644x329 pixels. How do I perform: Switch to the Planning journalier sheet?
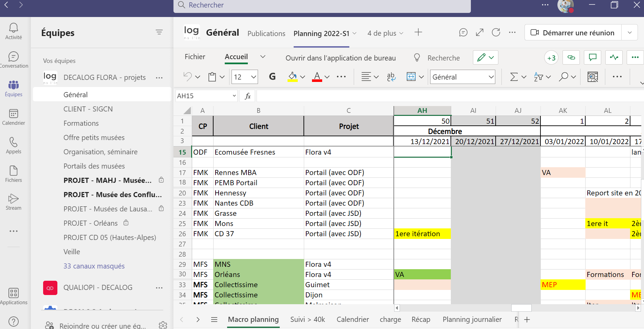click(472, 319)
